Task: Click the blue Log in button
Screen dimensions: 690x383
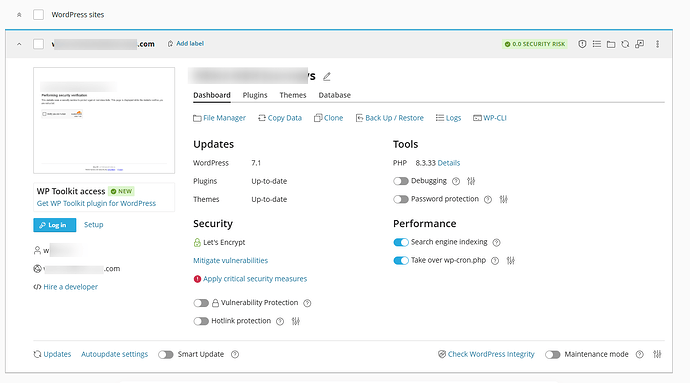Action: click(55, 225)
